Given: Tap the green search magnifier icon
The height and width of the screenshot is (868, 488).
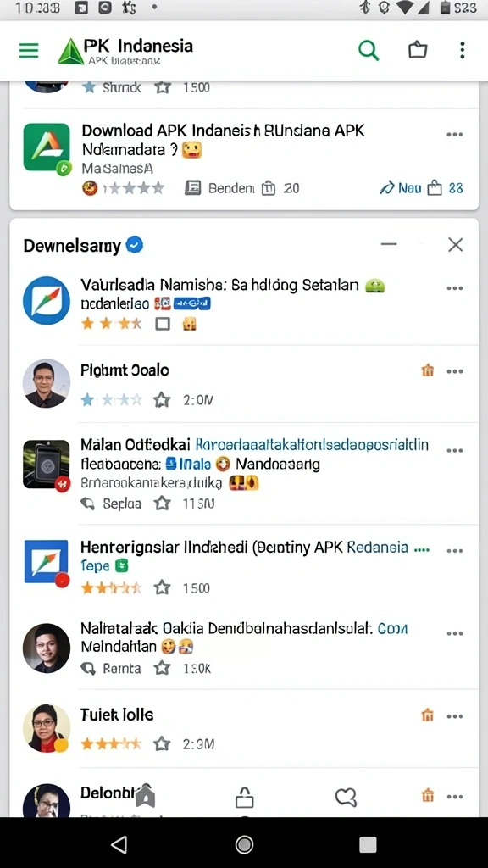Looking at the screenshot, I should (x=369, y=50).
